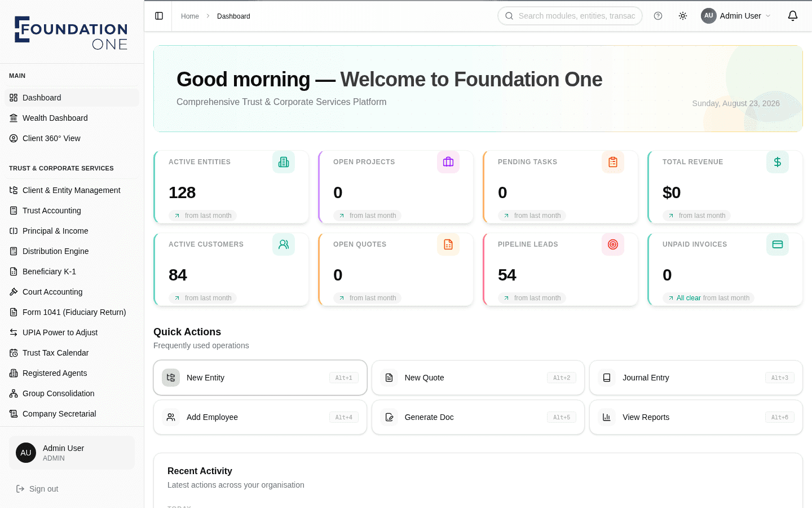Click the Pipeline Leads target icon
812x508 pixels.
pyautogui.click(x=613, y=244)
